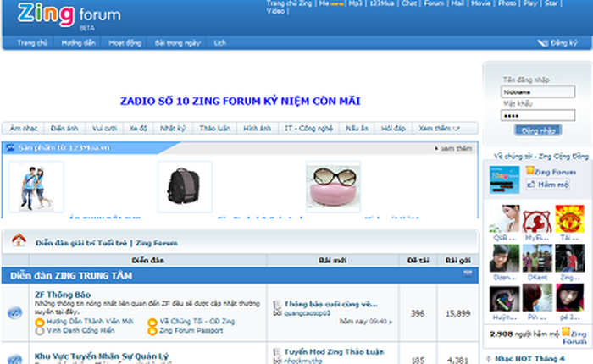Select the Điện ảnh category tab
The width and height of the screenshot is (593, 364).
point(64,129)
